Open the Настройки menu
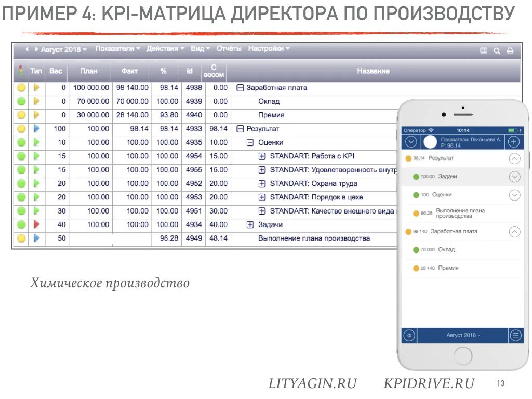 point(269,48)
